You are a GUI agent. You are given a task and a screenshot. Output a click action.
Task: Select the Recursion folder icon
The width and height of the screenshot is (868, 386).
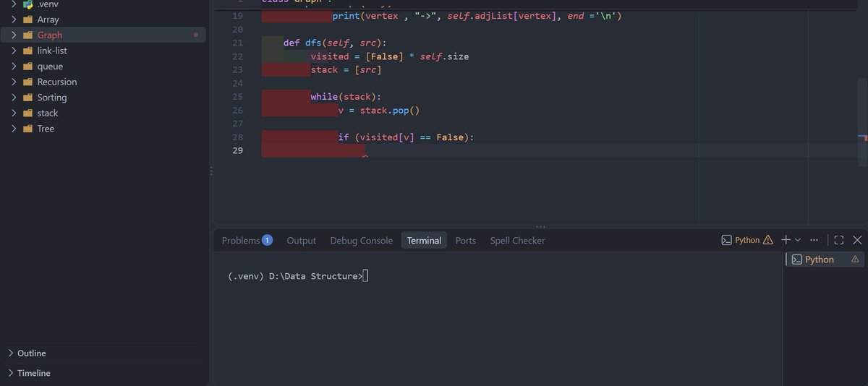pos(28,82)
